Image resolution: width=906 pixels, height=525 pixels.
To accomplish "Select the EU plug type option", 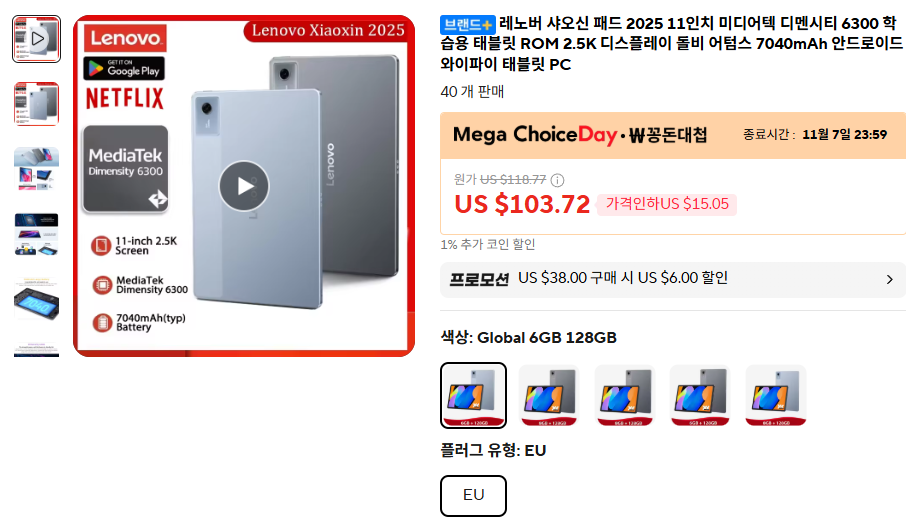I will (x=473, y=496).
